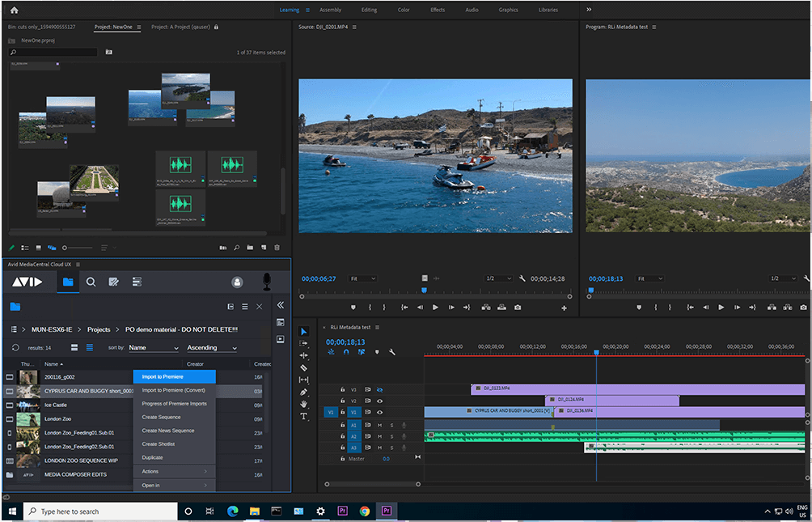The height and width of the screenshot is (522, 812).
Task: Mute the A1 audio track
Action: (380, 425)
